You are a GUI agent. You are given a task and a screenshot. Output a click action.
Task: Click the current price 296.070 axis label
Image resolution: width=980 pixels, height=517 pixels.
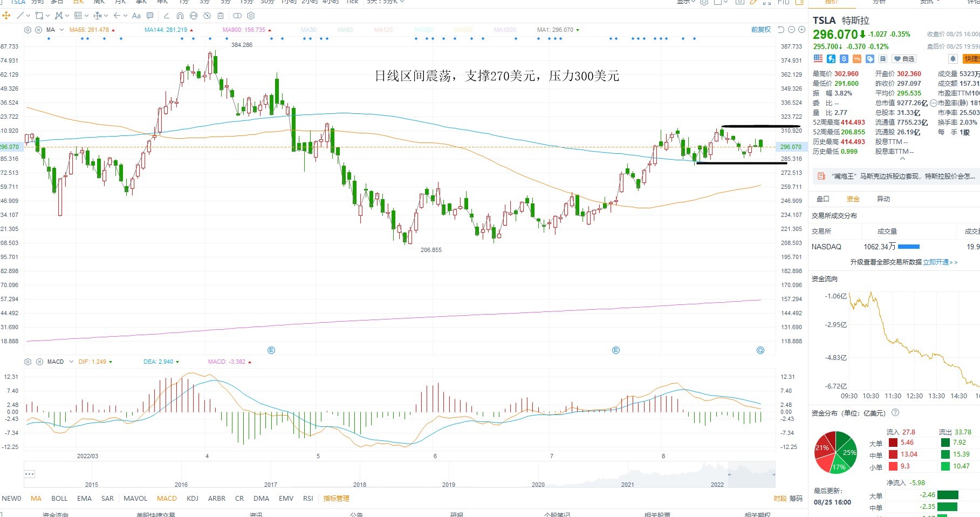coord(790,147)
